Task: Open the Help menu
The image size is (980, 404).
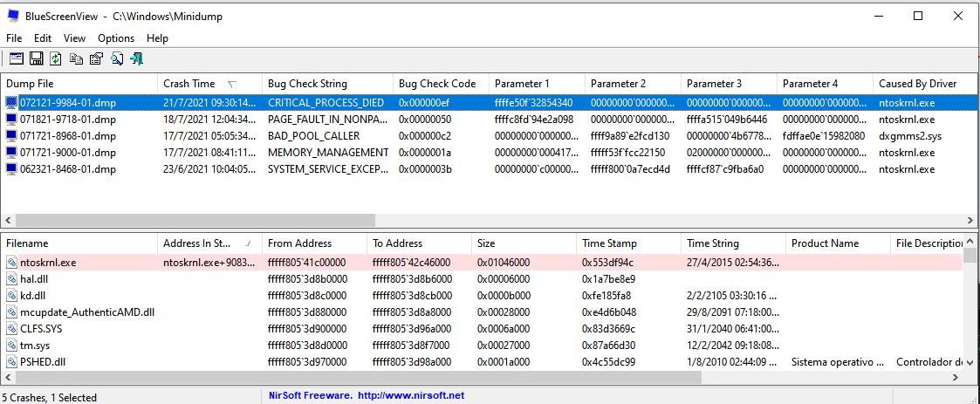Action: (x=157, y=38)
